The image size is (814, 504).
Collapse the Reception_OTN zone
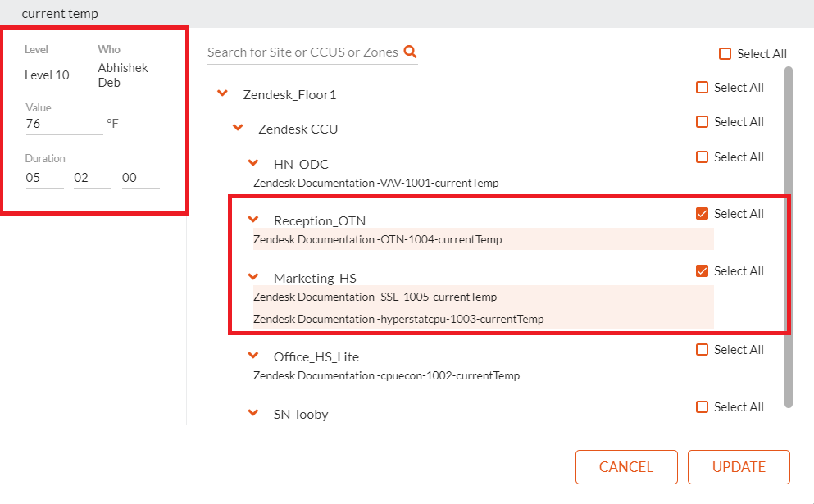(x=253, y=219)
